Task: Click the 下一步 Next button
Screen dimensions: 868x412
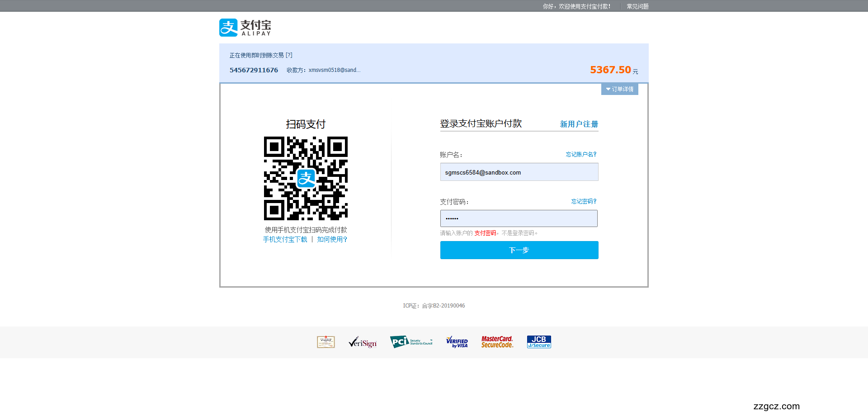Action: 519,250
